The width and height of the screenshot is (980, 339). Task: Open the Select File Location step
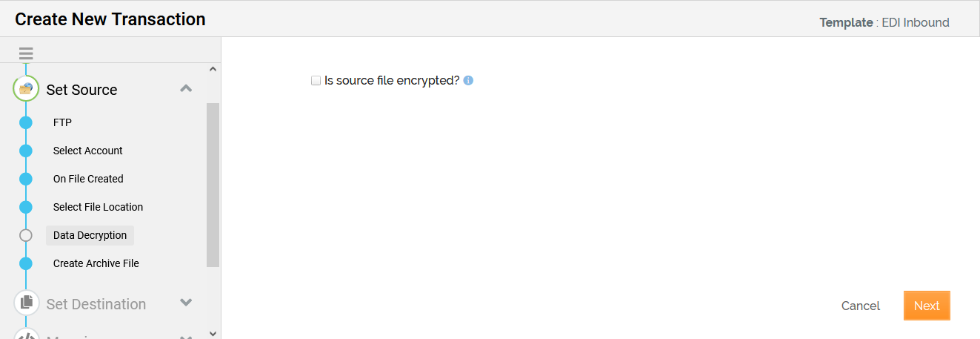tap(98, 207)
